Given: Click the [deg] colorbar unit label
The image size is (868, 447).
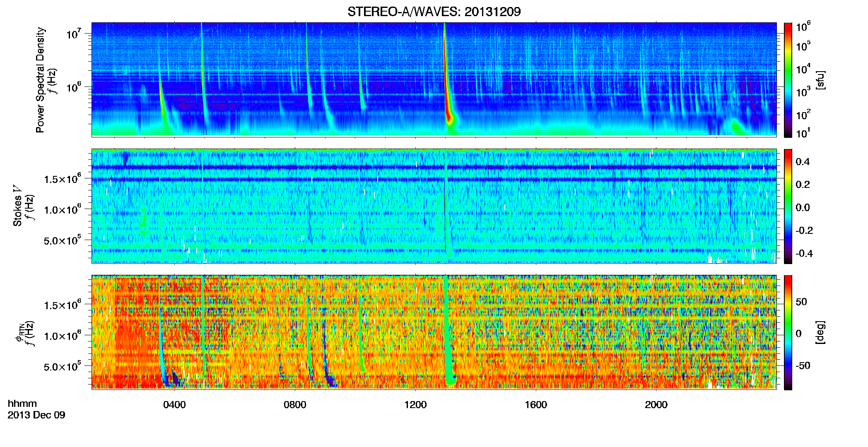Looking at the screenshot, I should coord(820,332).
